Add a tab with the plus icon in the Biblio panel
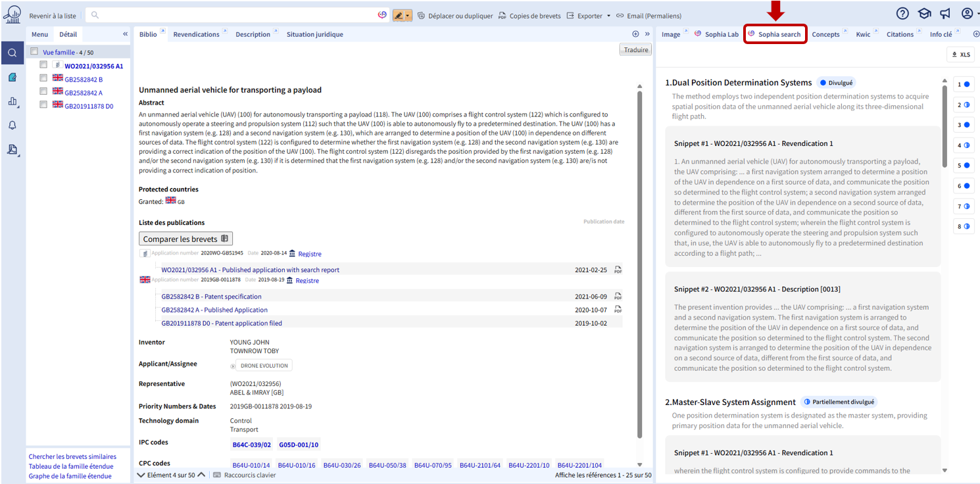Viewport: 980px width, 484px height. pyautogui.click(x=635, y=34)
